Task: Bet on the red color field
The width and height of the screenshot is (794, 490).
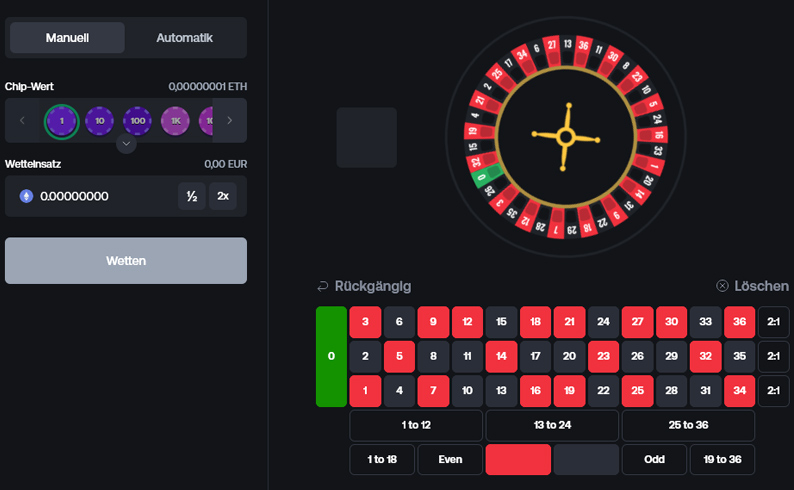Action: tap(518, 459)
